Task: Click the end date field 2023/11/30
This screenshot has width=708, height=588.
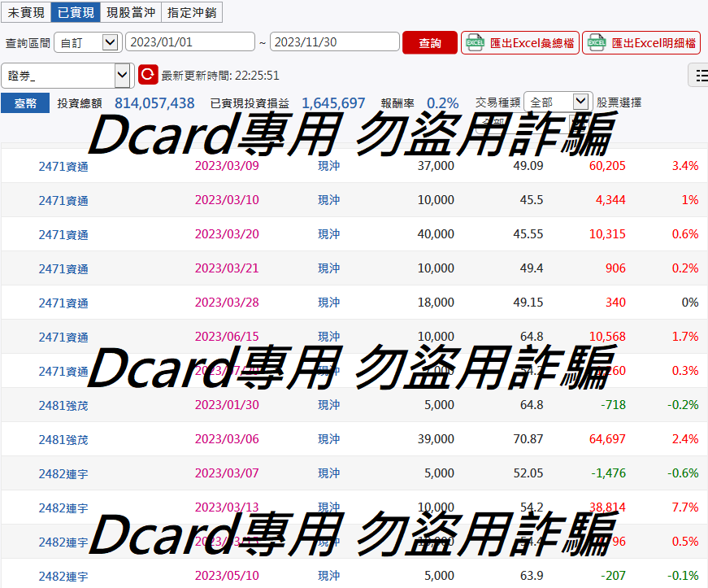Action: (335, 42)
